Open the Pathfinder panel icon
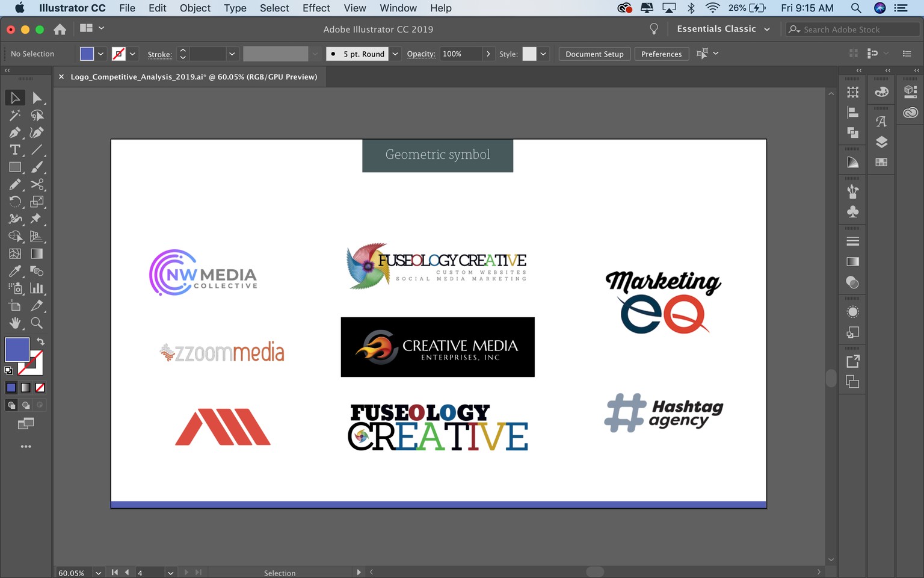Screen dimensions: 924x578 click(x=852, y=132)
